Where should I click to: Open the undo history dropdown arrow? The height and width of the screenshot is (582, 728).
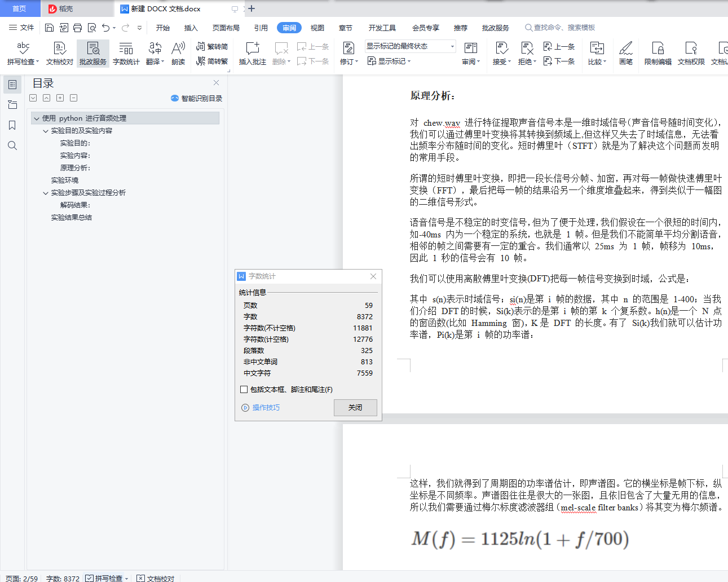click(x=114, y=28)
